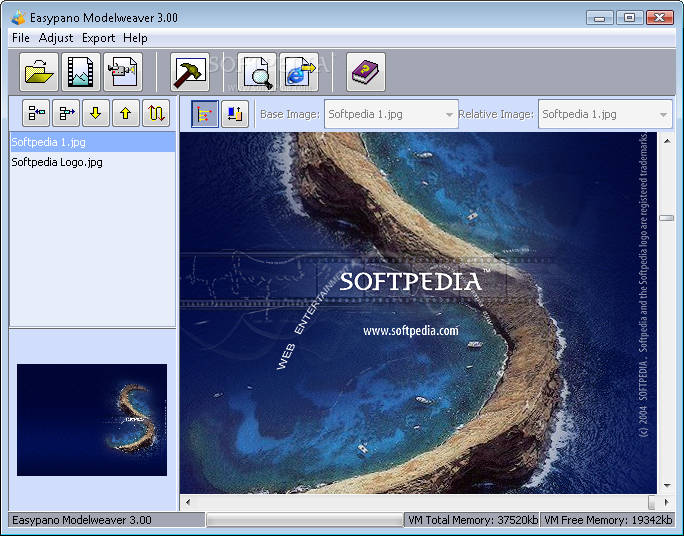Image resolution: width=684 pixels, height=536 pixels.
Task: Click the up-down swap order icon
Action: pos(156,113)
